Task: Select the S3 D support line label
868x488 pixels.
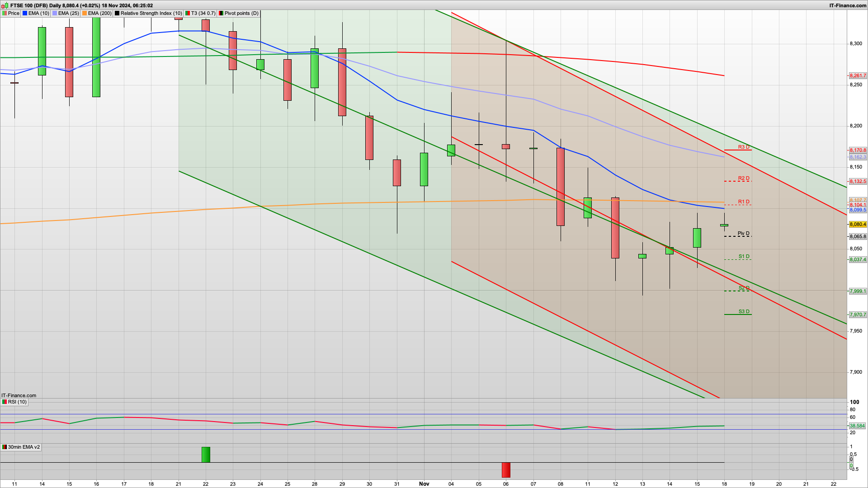Action: point(744,311)
